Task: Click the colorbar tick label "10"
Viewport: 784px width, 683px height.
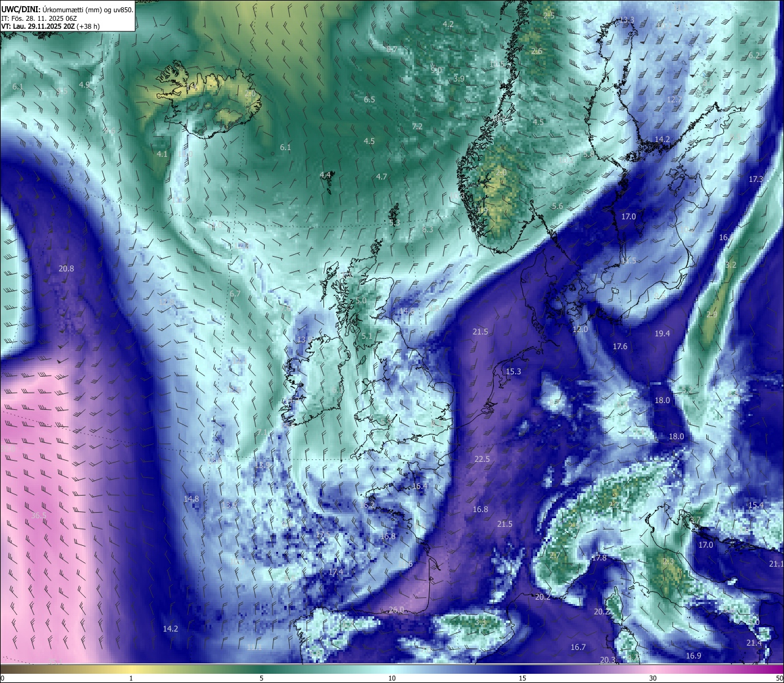Action: [392, 678]
